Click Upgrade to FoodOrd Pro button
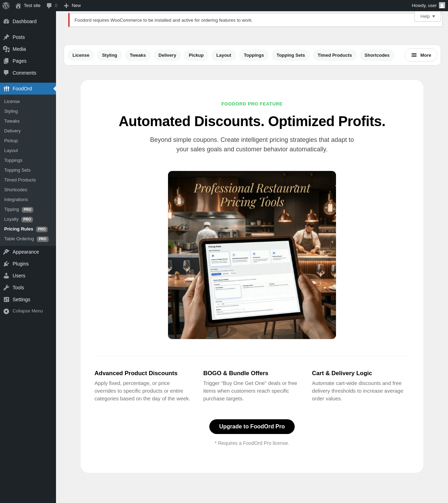This screenshot has width=448, height=503. coord(252,427)
